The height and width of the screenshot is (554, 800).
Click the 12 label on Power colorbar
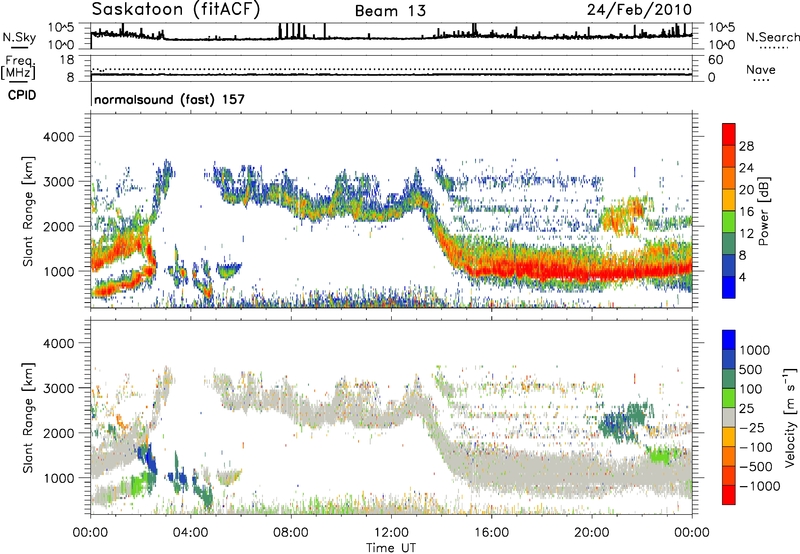point(746,234)
